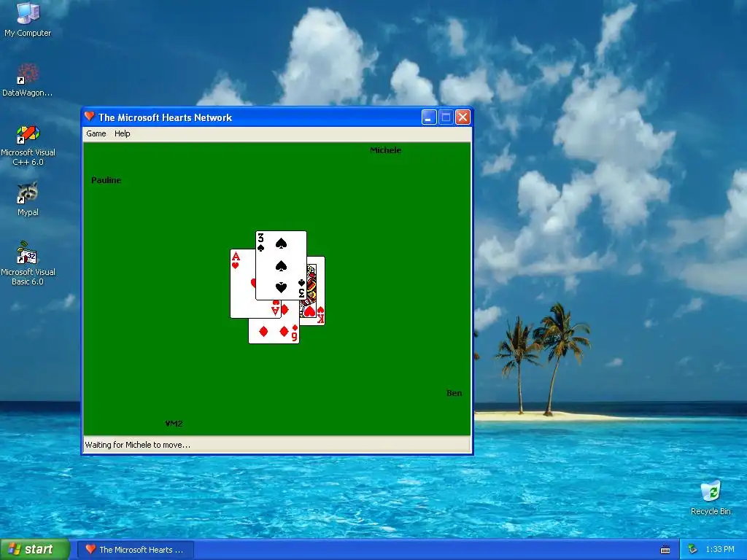Open the My Computer desktop icon
The width and height of the screenshot is (747, 560).
(x=28, y=19)
